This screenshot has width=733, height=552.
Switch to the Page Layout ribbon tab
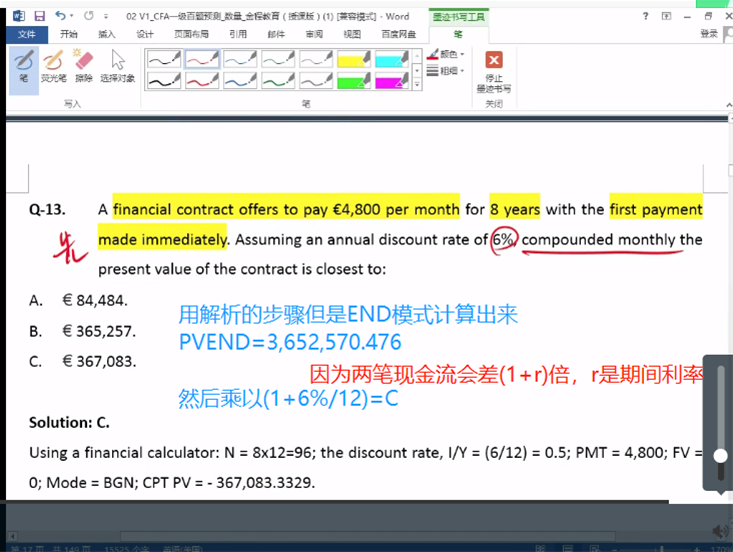pos(191,34)
